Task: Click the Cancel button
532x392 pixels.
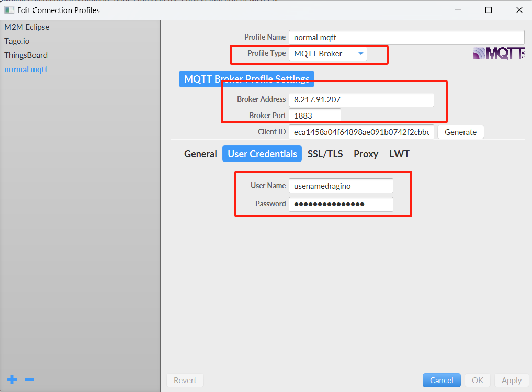Action: (x=442, y=380)
